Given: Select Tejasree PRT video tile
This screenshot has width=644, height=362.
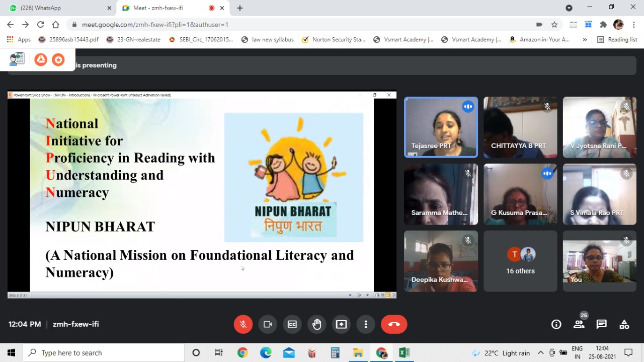Looking at the screenshot, I should tap(441, 127).
